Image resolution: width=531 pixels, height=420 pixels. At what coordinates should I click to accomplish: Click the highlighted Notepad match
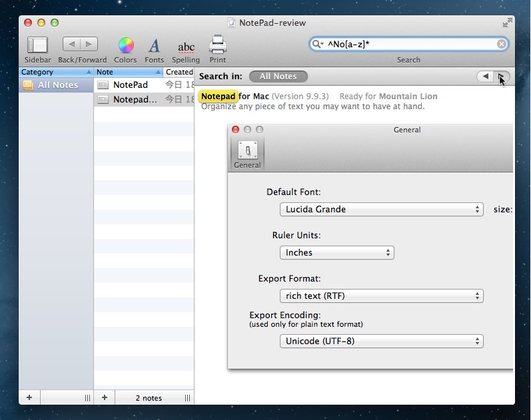(218, 97)
